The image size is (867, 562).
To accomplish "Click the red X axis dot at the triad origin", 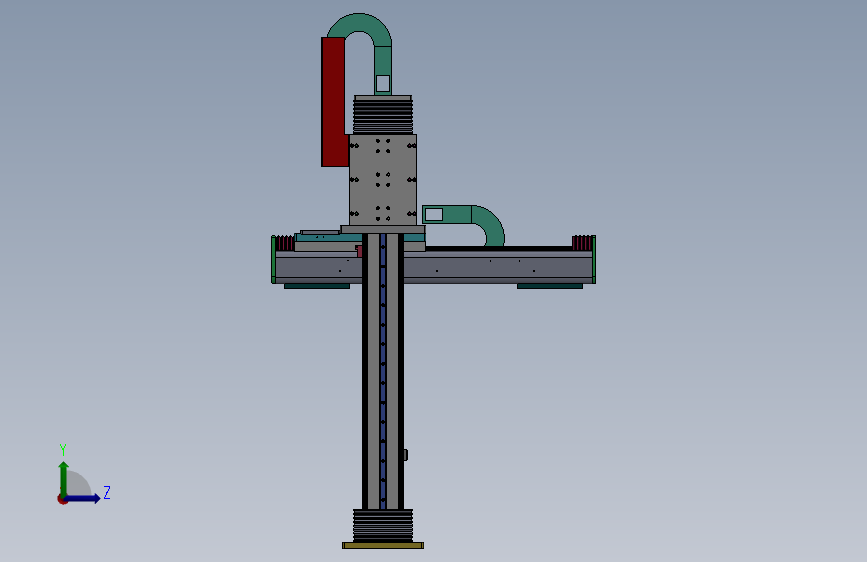I will coord(62,499).
